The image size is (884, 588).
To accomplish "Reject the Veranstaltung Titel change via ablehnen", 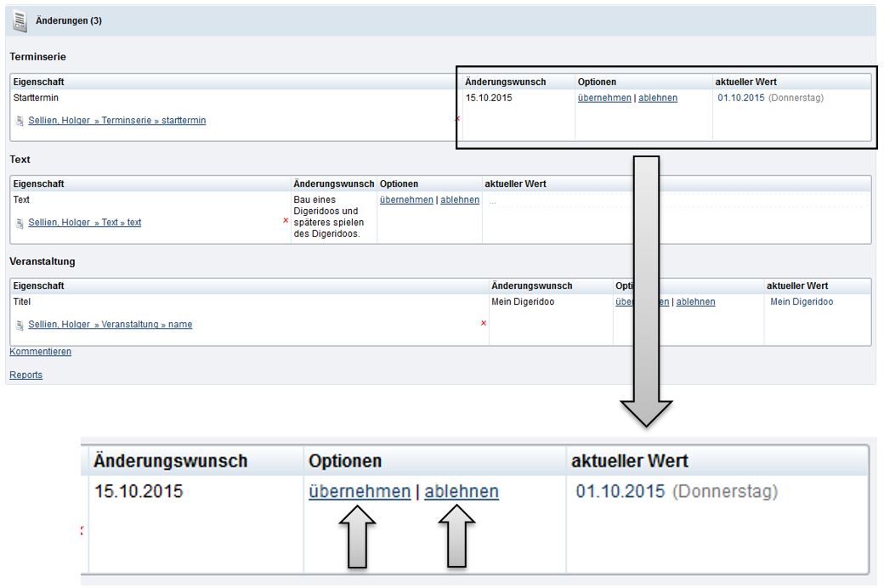I will [695, 302].
